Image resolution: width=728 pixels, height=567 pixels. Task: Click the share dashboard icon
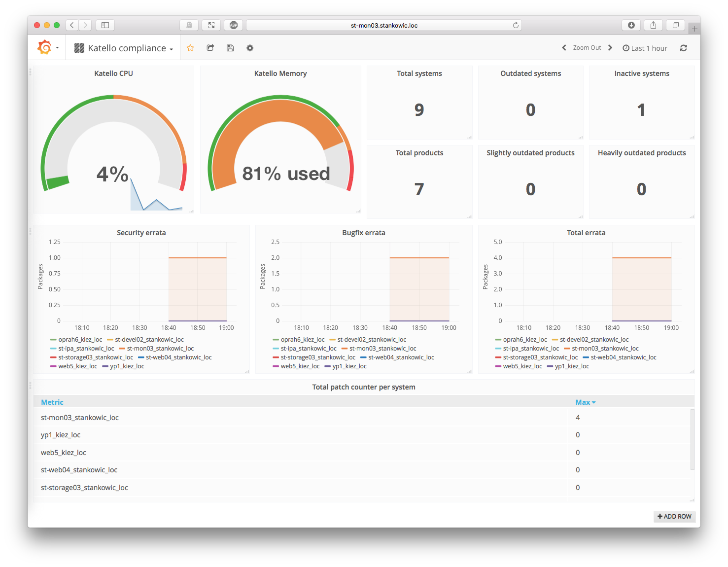[210, 48]
